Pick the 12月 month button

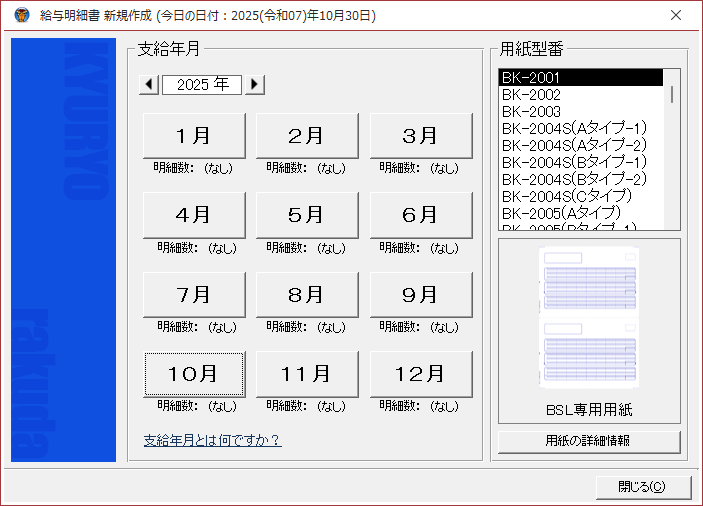point(421,374)
